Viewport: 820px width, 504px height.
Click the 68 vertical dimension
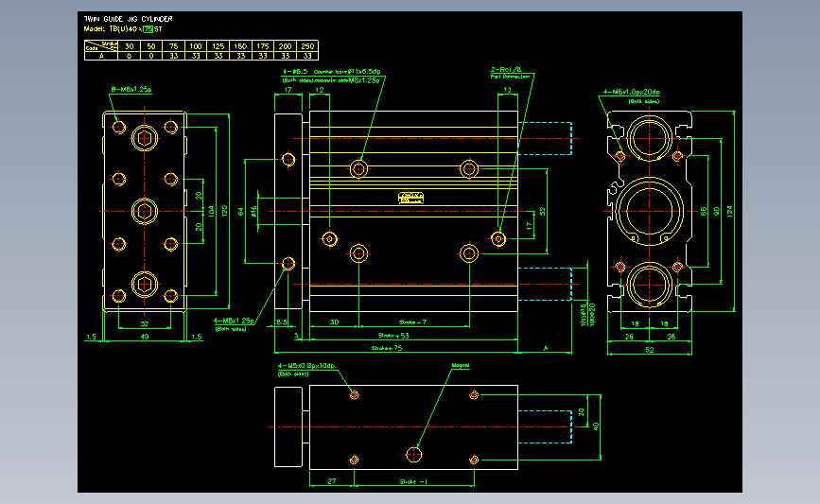704,211
